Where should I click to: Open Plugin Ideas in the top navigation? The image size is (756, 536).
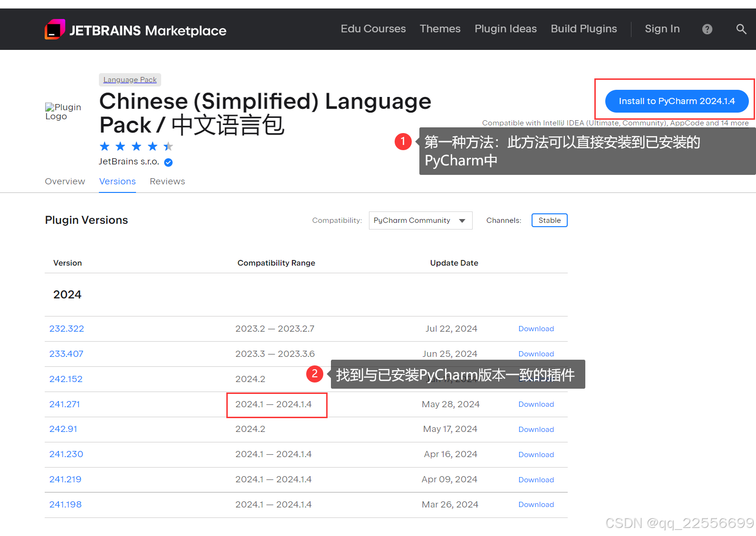[505, 29]
